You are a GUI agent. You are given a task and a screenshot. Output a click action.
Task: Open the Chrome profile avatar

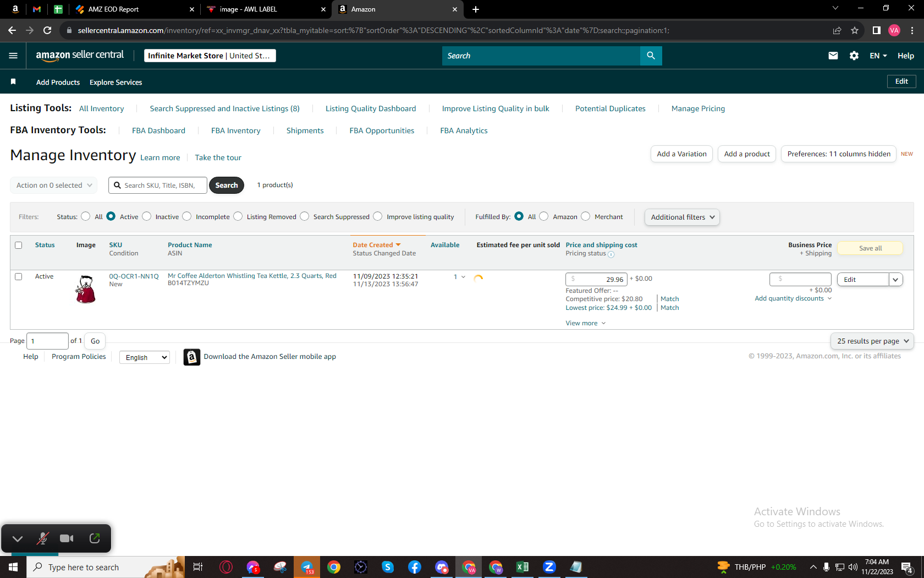(x=894, y=30)
